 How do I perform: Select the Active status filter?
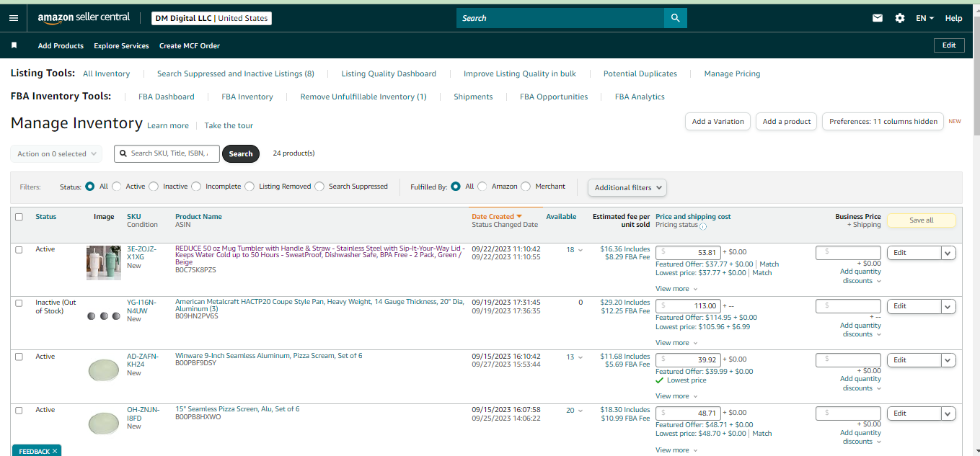tap(117, 187)
